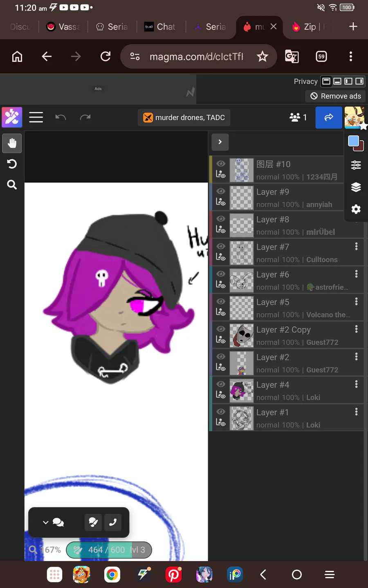The image size is (368, 588).
Task: Open tab switcher showing 59 tabs
Action: (321, 56)
